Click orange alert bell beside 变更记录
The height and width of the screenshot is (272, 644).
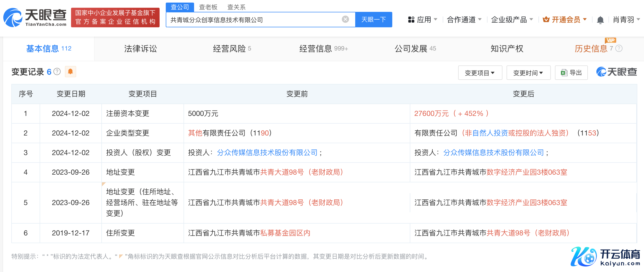pyautogui.click(x=70, y=72)
